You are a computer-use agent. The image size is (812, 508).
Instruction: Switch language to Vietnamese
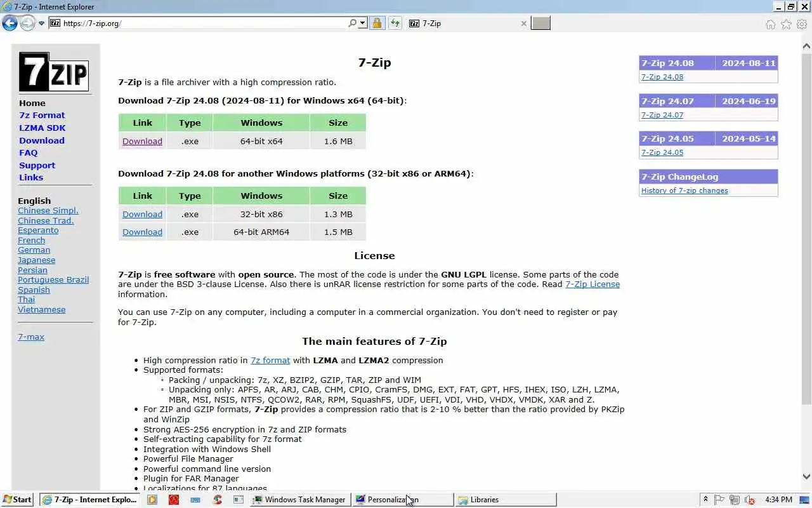41,310
